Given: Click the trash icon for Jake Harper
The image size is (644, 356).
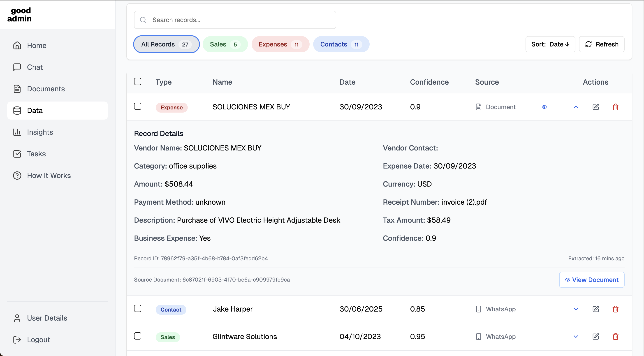Looking at the screenshot, I should pos(615,309).
